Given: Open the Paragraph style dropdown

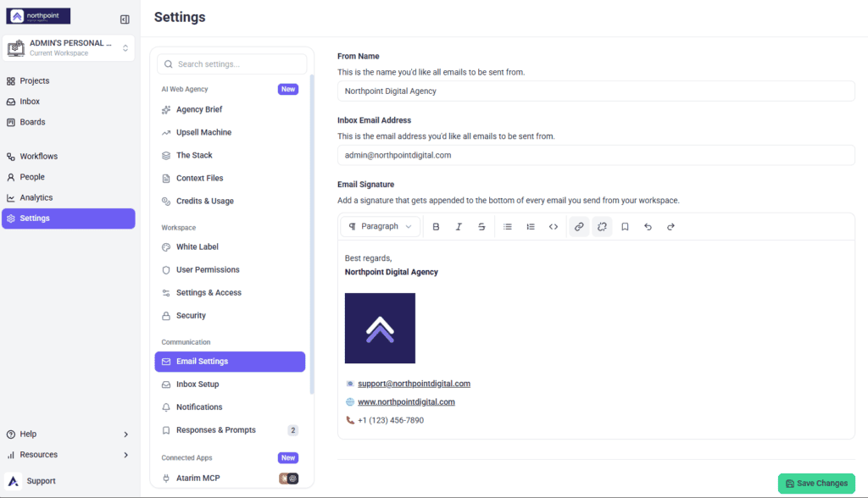Looking at the screenshot, I should [x=381, y=227].
